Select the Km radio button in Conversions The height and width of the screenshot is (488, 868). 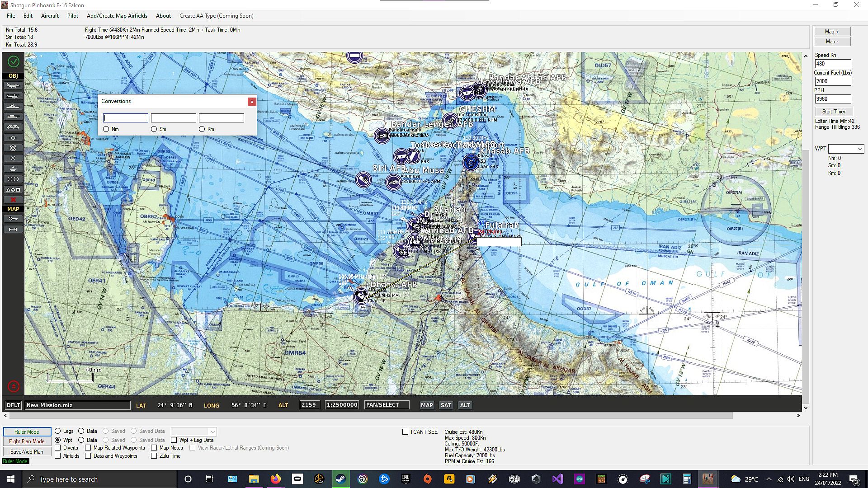coord(202,129)
